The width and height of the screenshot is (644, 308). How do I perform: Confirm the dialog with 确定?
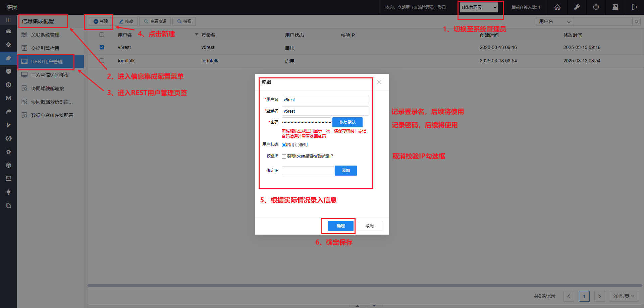[x=341, y=226]
